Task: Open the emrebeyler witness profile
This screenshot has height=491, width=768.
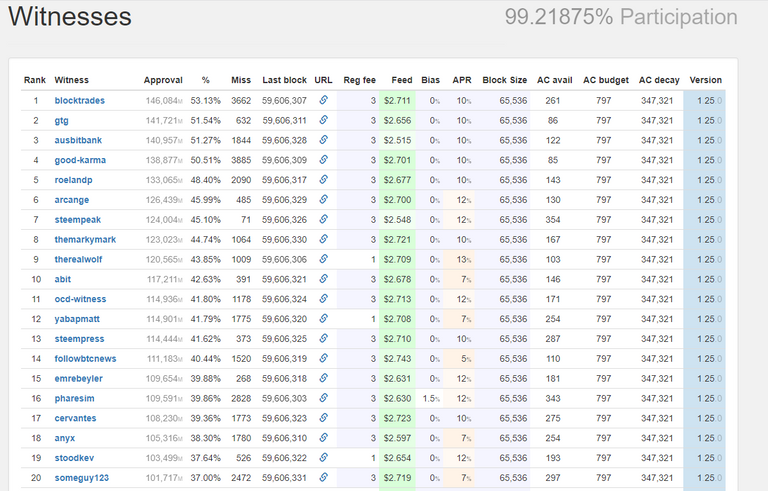Action: 78,378
